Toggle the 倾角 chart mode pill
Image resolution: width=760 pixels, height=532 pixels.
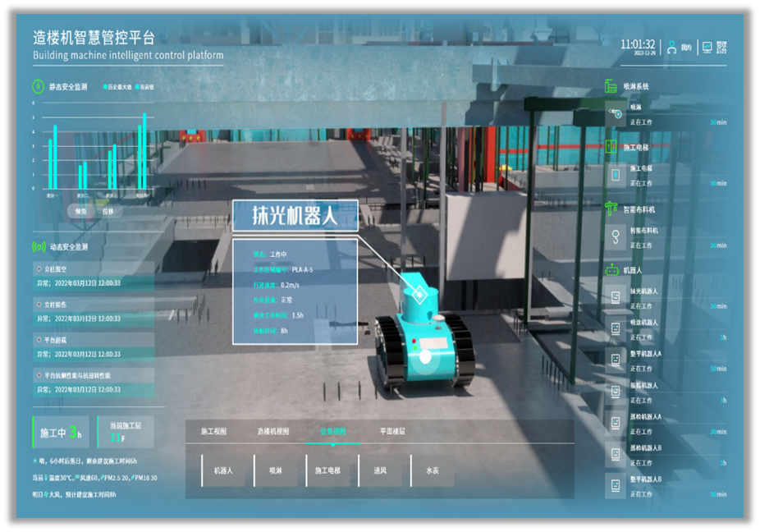point(80,211)
